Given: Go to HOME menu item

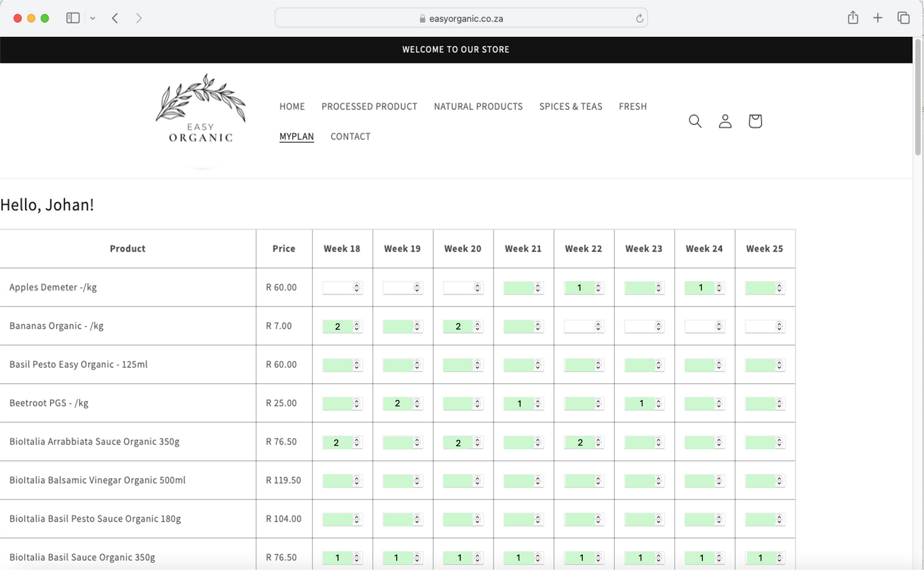Looking at the screenshot, I should (292, 107).
